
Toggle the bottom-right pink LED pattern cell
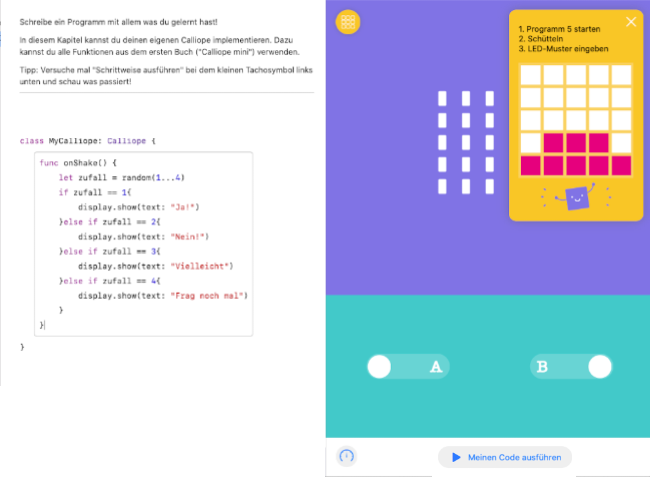[x=621, y=166]
